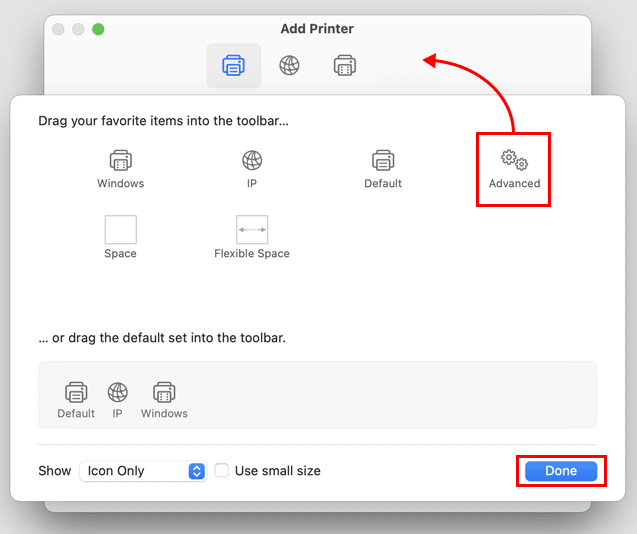Open the Windows printer tab in toolbar

(344, 66)
